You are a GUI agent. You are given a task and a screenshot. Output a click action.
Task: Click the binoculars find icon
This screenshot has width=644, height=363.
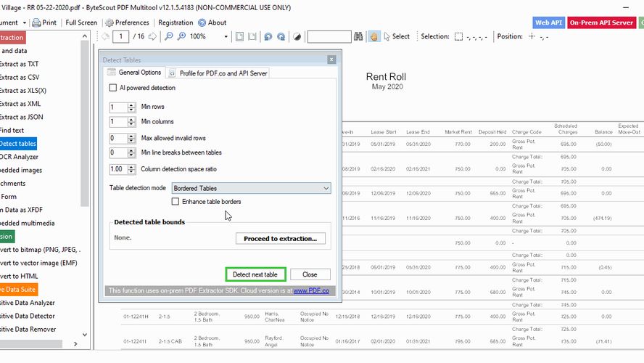pos(358,36)
